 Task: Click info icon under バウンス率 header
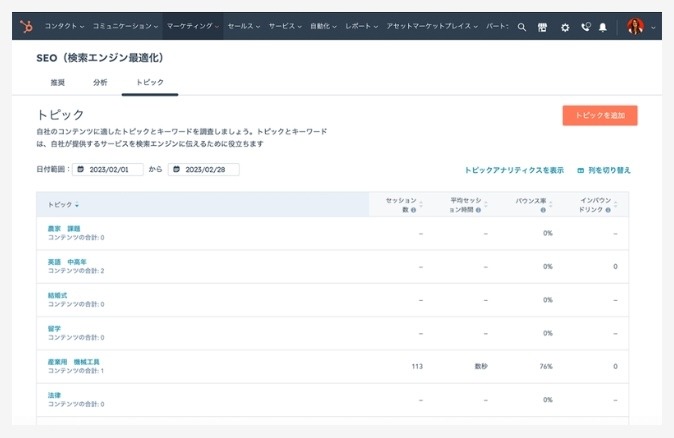(543, 210)
